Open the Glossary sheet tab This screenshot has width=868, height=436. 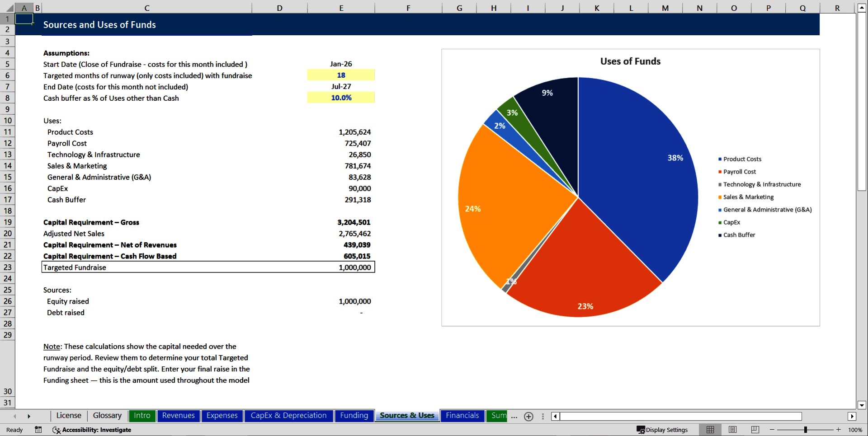click(107, 416)
